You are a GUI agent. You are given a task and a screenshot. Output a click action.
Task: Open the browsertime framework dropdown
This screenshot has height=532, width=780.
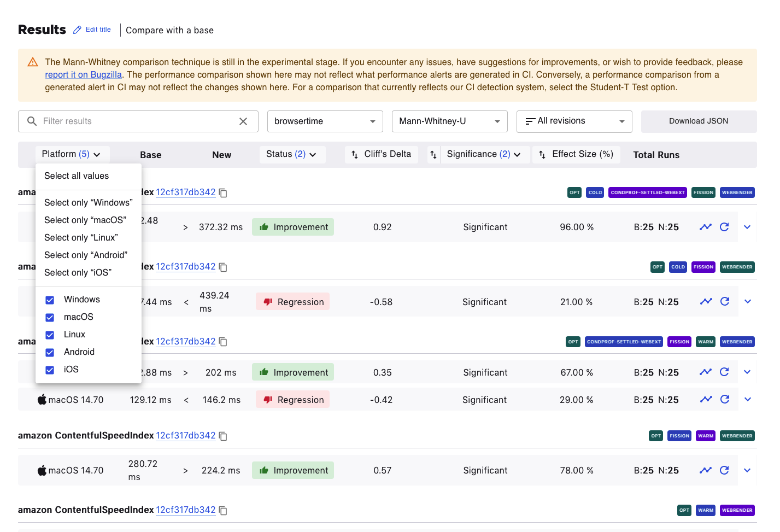point(325,121)
